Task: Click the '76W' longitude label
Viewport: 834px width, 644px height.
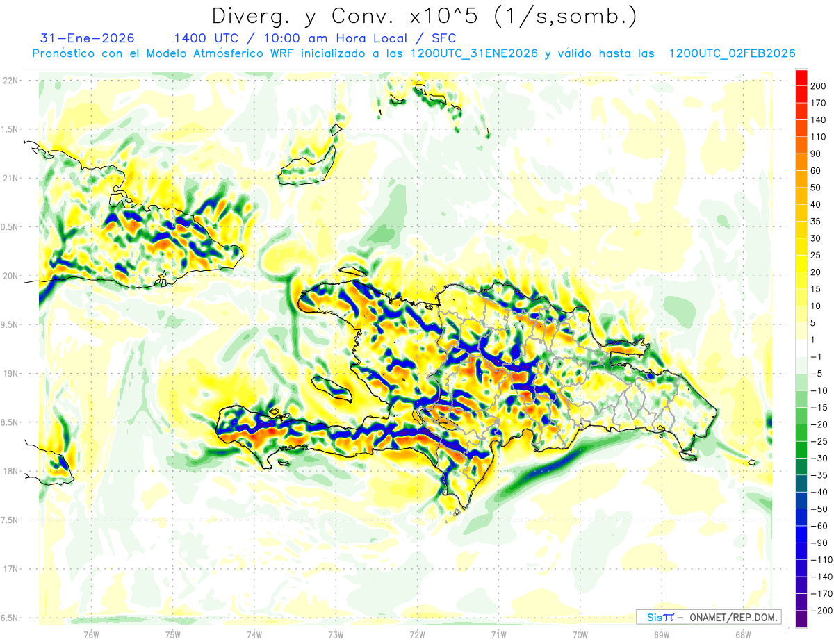Action: pyautogui.click(x=91, y=634)
